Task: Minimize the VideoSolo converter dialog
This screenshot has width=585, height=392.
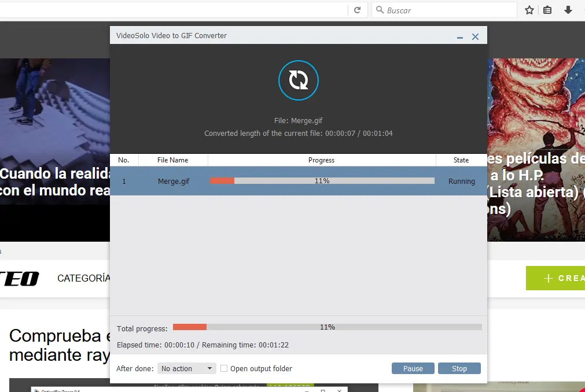Action: coord(459,37)
